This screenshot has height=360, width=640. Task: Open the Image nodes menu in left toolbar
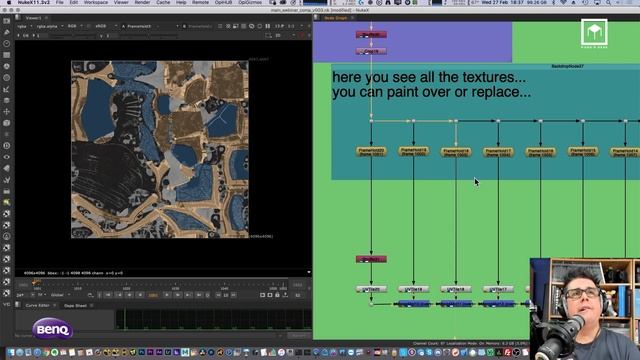(x=7, y=21)
